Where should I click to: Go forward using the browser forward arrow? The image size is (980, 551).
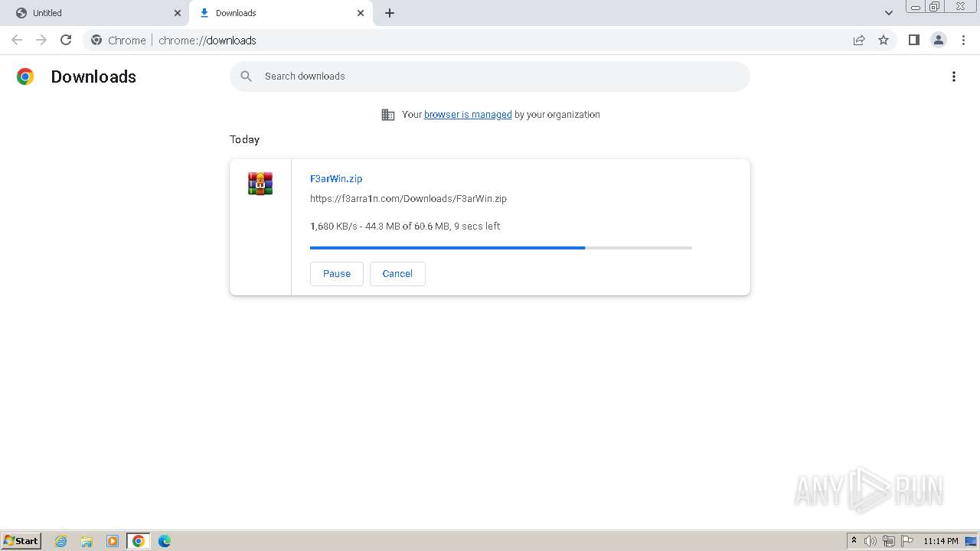[x=41, y=40]
